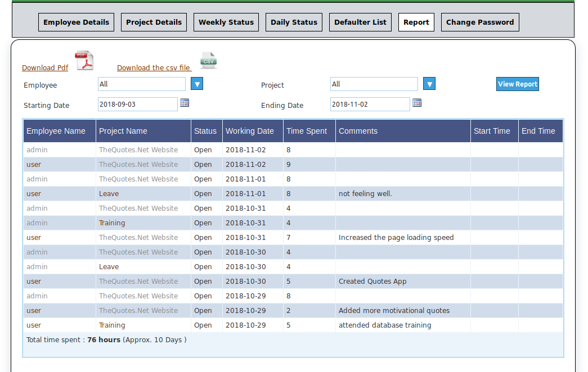The image size is (588, 372).
Task: Click user in 'Increased the page loading speed' row
Action: coord(34,238)
